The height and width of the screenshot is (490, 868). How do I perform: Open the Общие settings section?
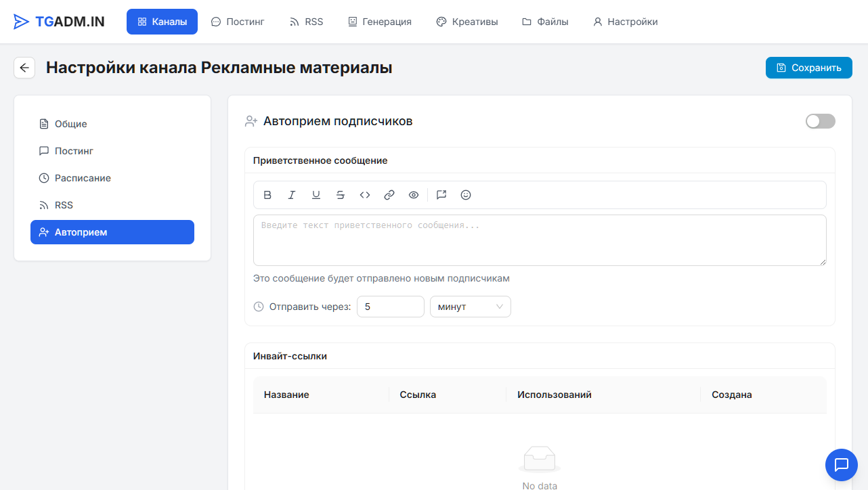[70, 124]
